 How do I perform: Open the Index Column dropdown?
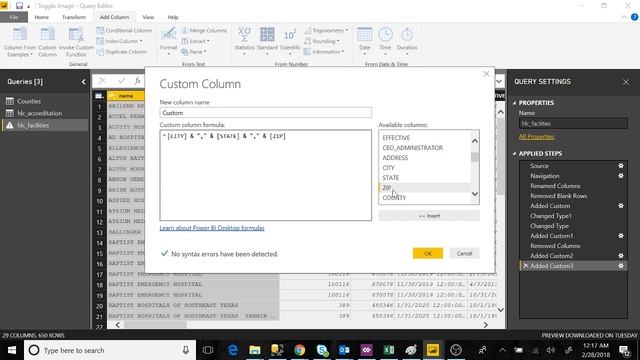120,41
